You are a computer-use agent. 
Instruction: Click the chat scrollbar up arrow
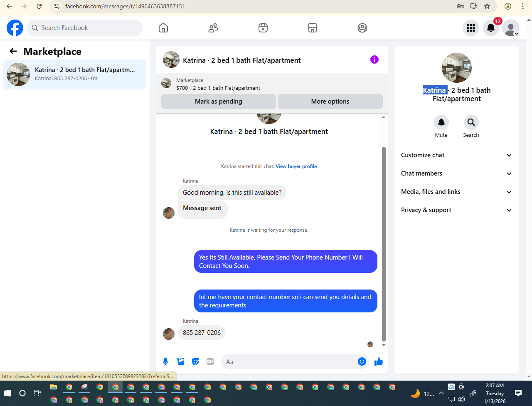[384, 117]
